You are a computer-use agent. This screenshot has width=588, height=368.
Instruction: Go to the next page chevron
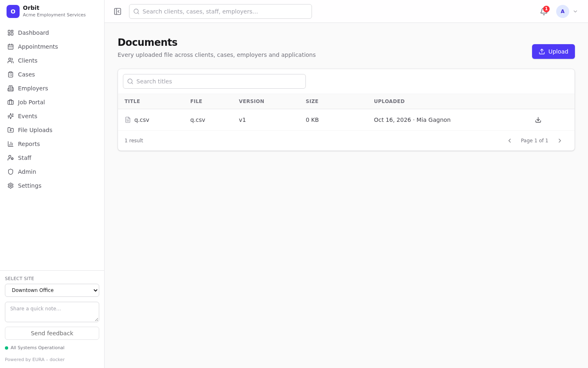pyautogui.click(x=560, y=141)
